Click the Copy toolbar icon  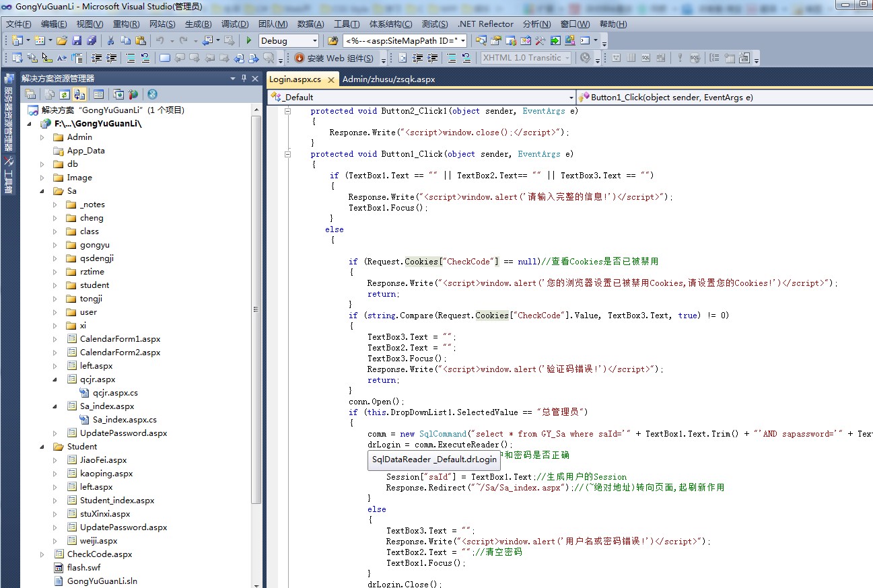[125, 40]
